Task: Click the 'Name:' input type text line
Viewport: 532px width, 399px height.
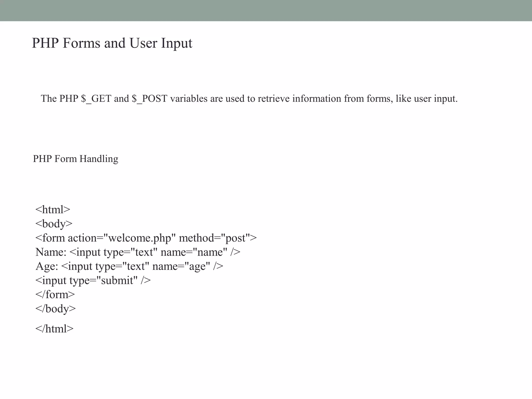Action: pyautogui.click(x=138, y=252)
